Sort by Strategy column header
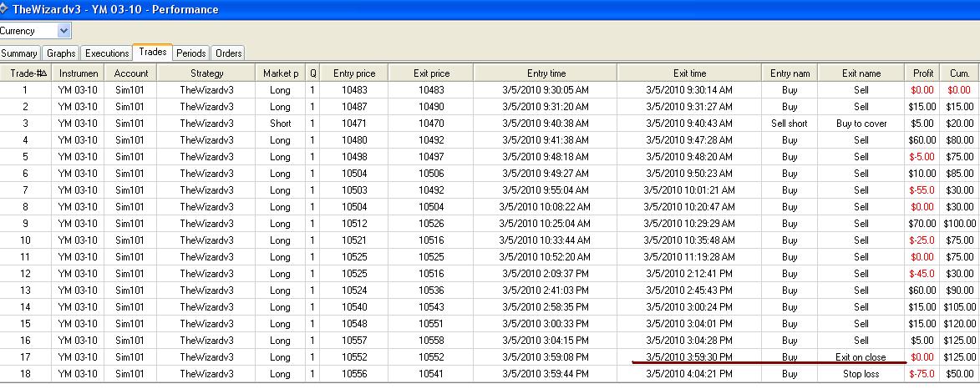The image size is (980, 389). [206, 73]
